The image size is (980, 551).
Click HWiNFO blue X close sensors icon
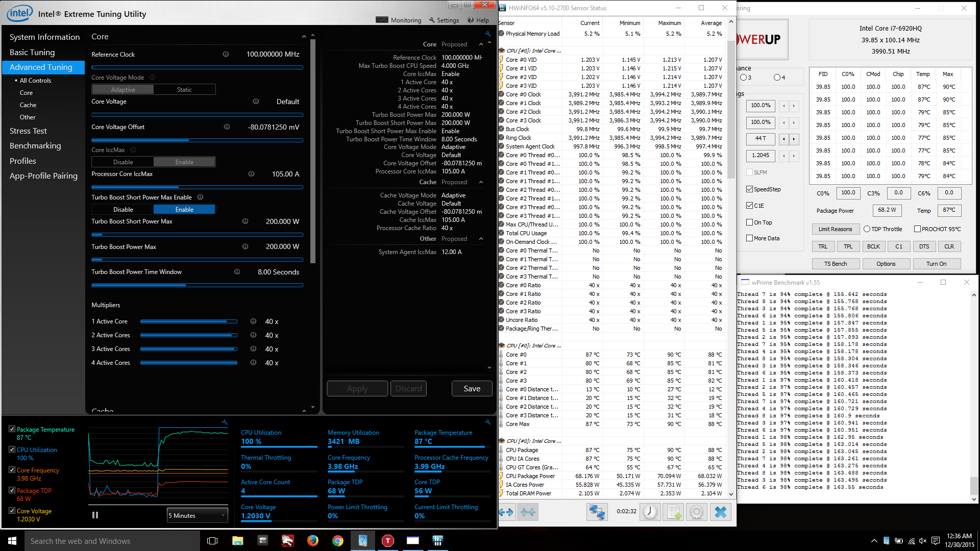pos(720,512)
